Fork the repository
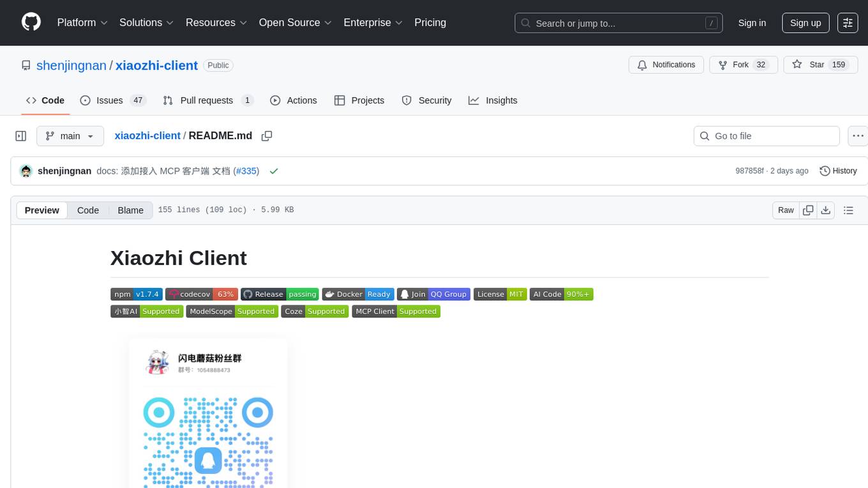This screenshot has height=488, width=868. 744,65
